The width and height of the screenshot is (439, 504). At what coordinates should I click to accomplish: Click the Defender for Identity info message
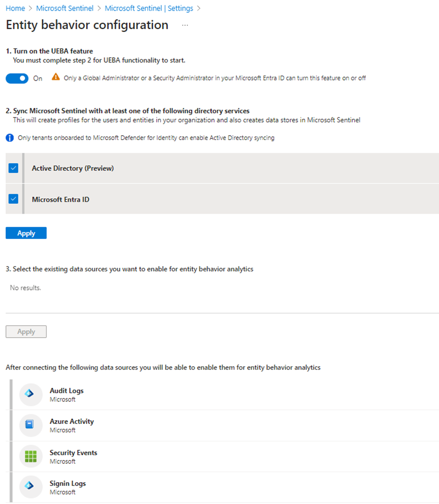(146, 138)
